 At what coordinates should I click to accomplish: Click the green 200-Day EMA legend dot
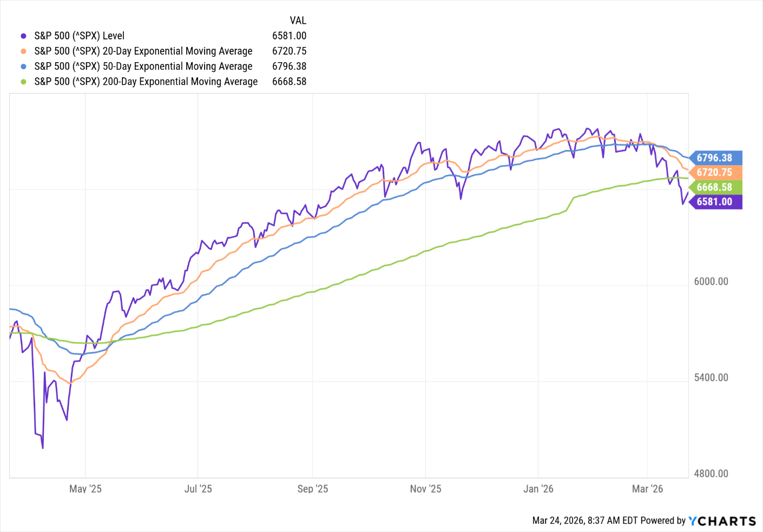click(23, 82)
